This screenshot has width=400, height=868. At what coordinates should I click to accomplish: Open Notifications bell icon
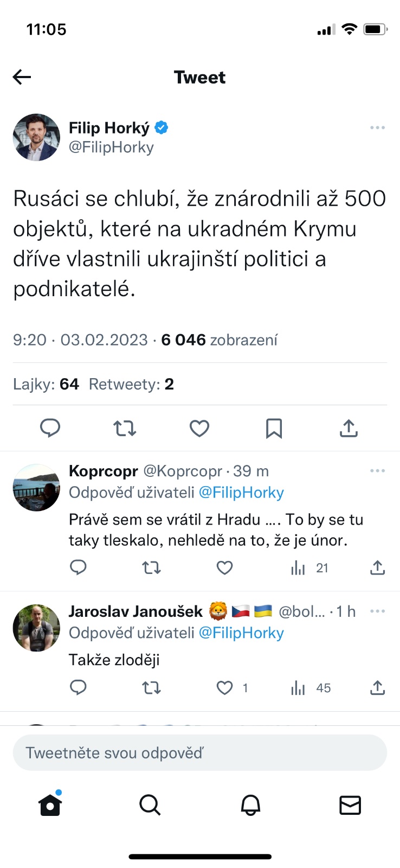coord(250,805)
